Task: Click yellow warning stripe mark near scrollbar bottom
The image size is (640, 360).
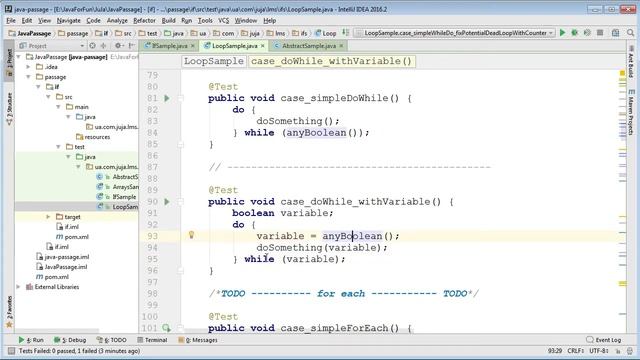Action: 622,283
